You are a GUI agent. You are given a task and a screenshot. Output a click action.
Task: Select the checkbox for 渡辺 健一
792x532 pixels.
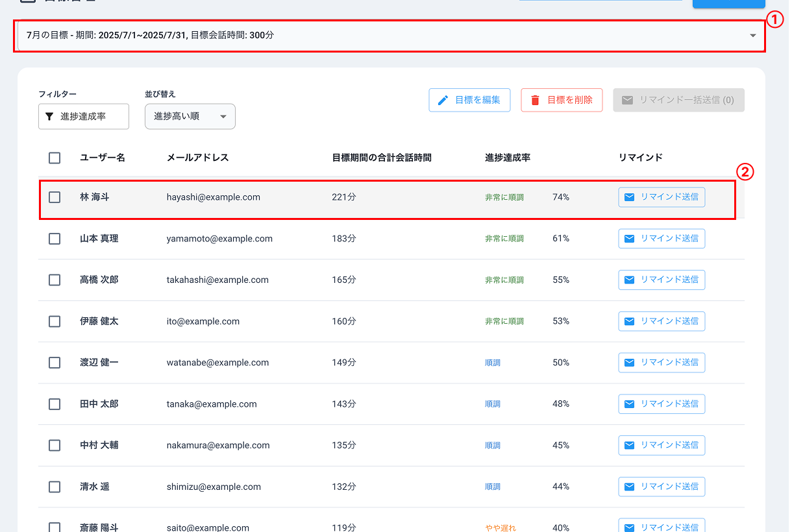(55, 363)
